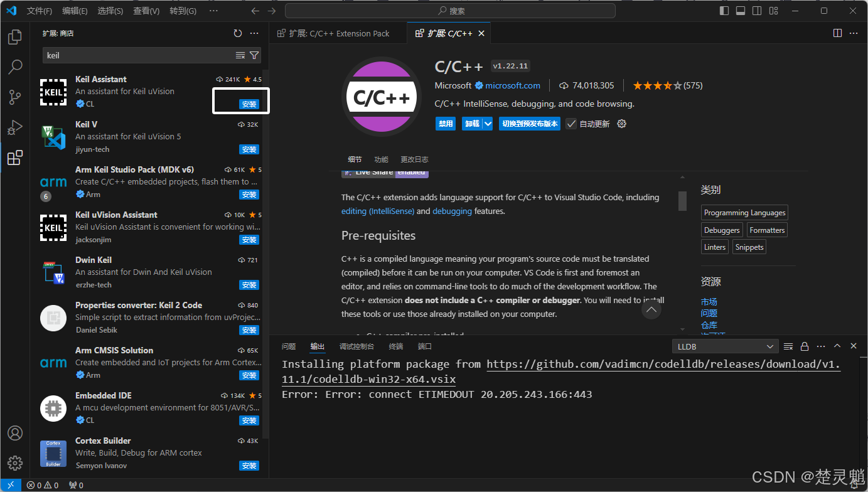Screen dimensions: 868x492
Task: Open the Manage gear in activity bar
Action: 15,463
